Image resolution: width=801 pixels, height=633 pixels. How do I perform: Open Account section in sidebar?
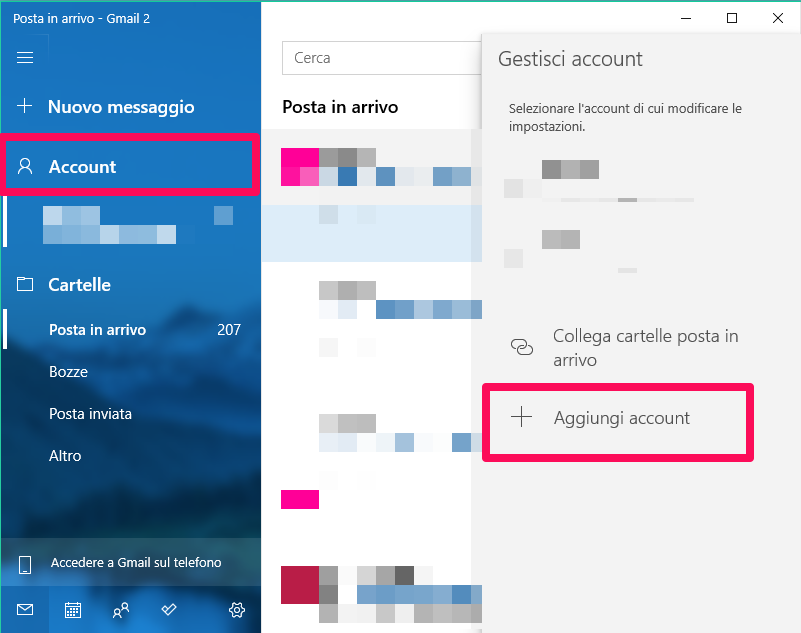(130, 167)
